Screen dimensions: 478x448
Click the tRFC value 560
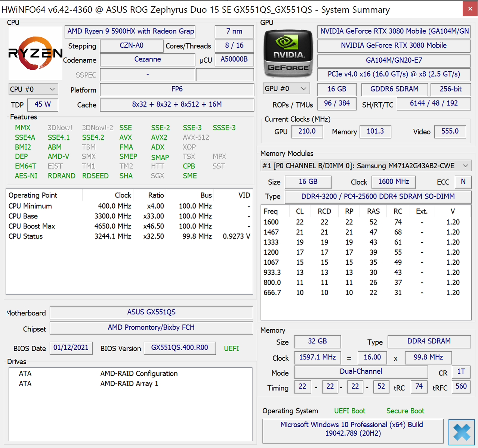(x=461, y=387)
